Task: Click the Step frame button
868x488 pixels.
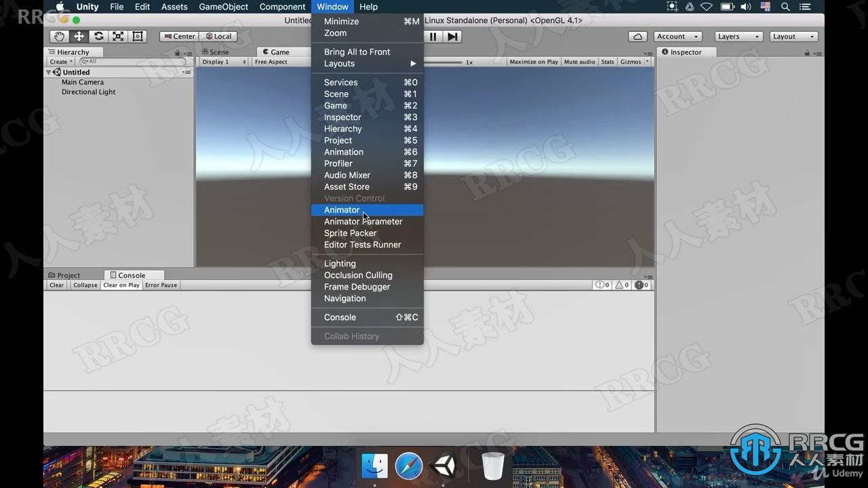Action: pyautogui.click(x=453, y=37)
